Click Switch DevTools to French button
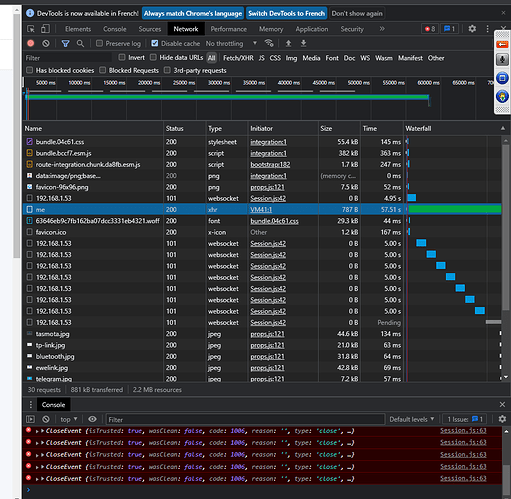The height and width of the screenshot is (499, 511). [x=286, y=13]
